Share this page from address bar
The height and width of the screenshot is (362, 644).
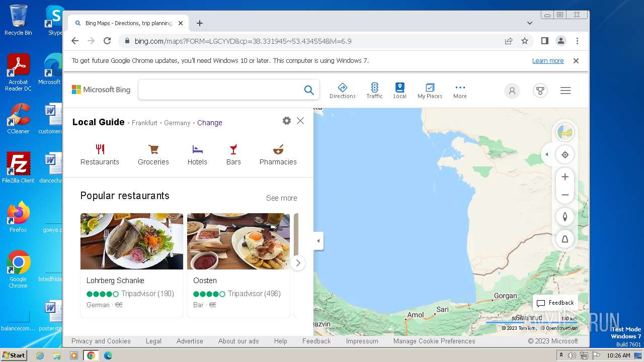tap(509, 41)
